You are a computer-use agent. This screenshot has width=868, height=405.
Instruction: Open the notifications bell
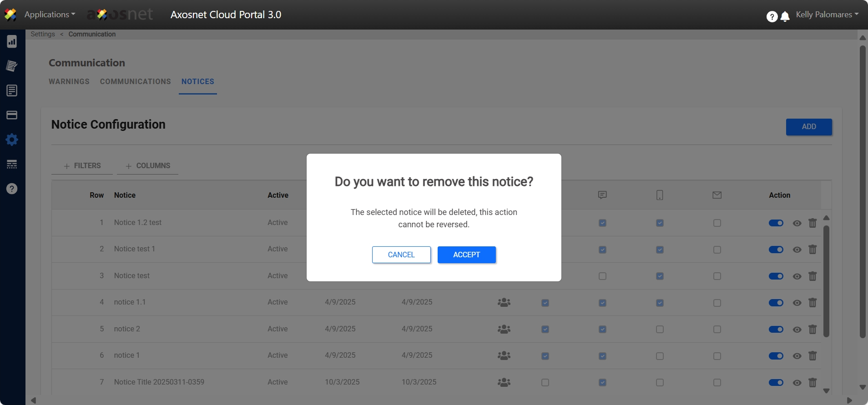coord(785,17)
